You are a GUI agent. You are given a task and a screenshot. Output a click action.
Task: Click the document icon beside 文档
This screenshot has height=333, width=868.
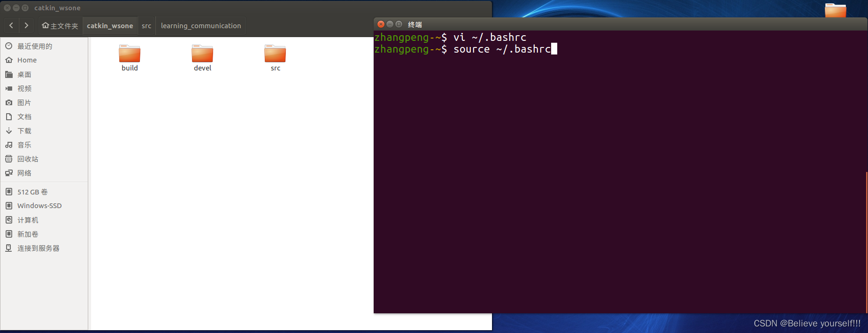coord(8,116)
